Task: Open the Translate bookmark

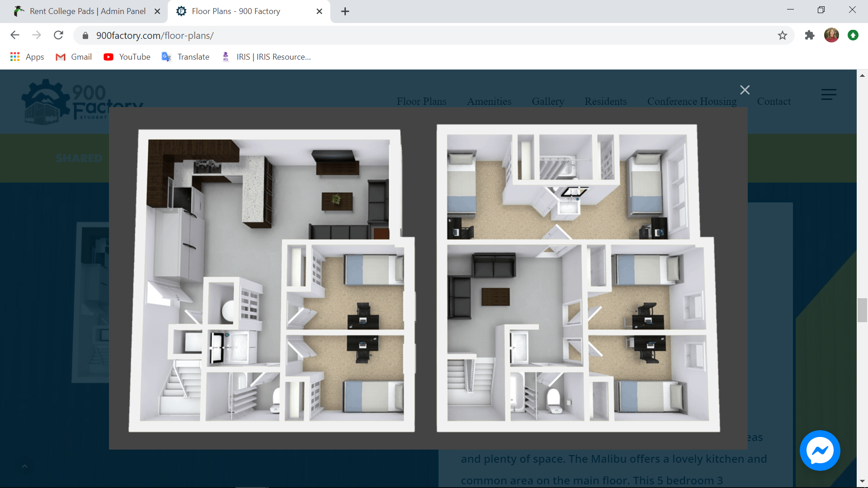Action: pos(186,57)
